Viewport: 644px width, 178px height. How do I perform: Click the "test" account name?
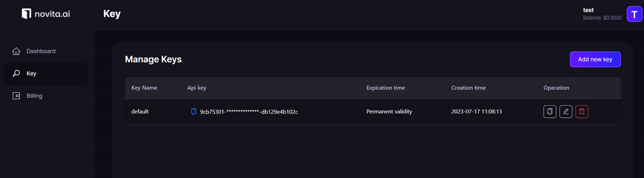[588, 10]
